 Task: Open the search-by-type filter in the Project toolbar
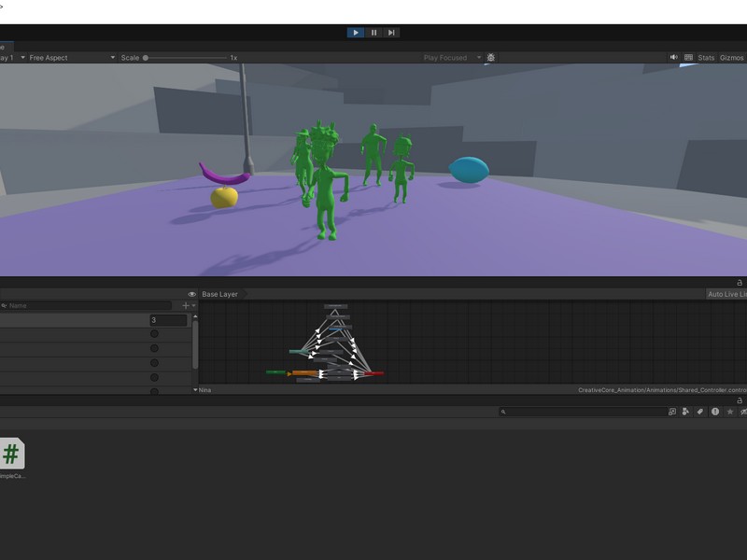(x=684, y=411)
